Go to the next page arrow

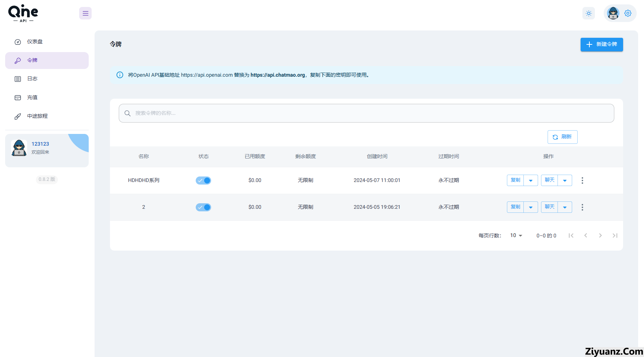(600, 236)
